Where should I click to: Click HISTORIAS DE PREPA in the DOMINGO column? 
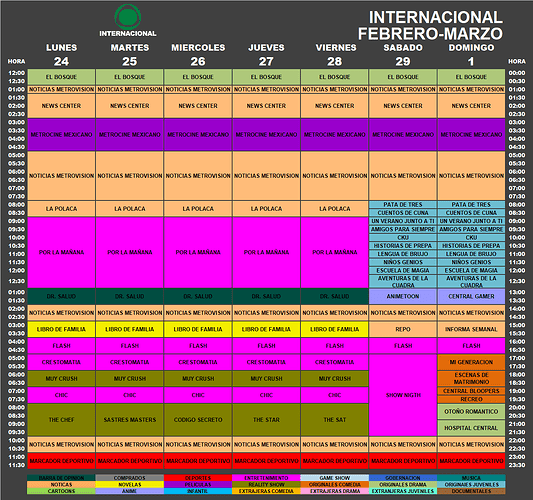pyautogui.click(x=471, y=246)
